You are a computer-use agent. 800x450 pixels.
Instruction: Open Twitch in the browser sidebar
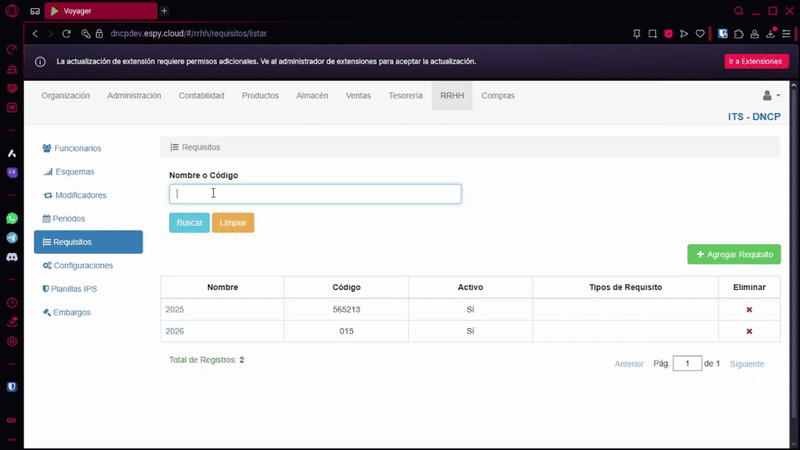[12, 172]
